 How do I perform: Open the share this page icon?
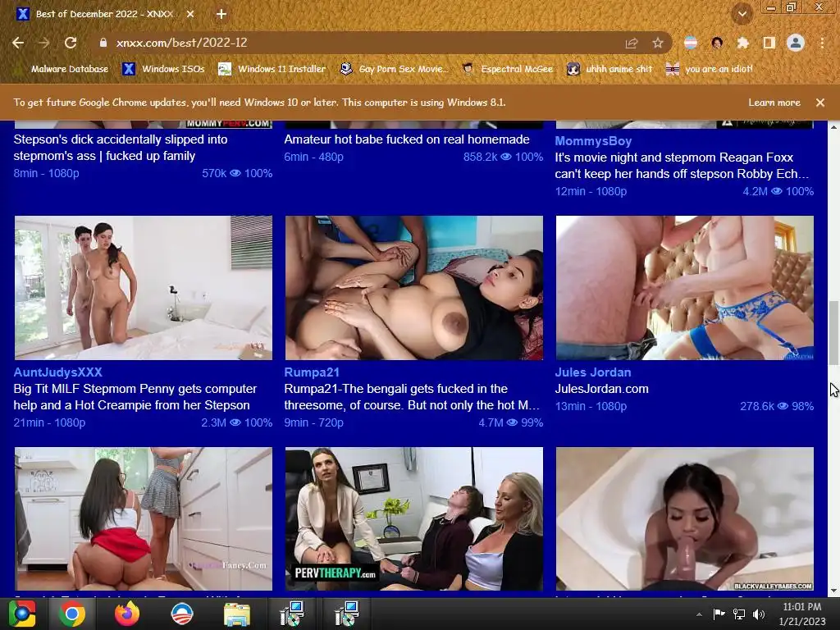click(x=632, y=43)
